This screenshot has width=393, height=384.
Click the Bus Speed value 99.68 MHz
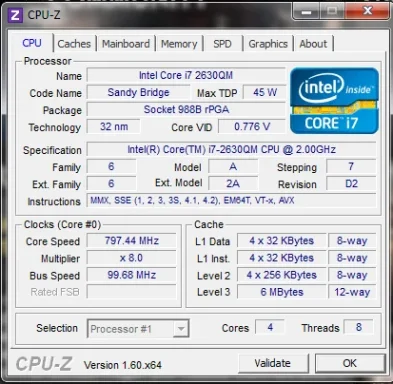point(131,275)
